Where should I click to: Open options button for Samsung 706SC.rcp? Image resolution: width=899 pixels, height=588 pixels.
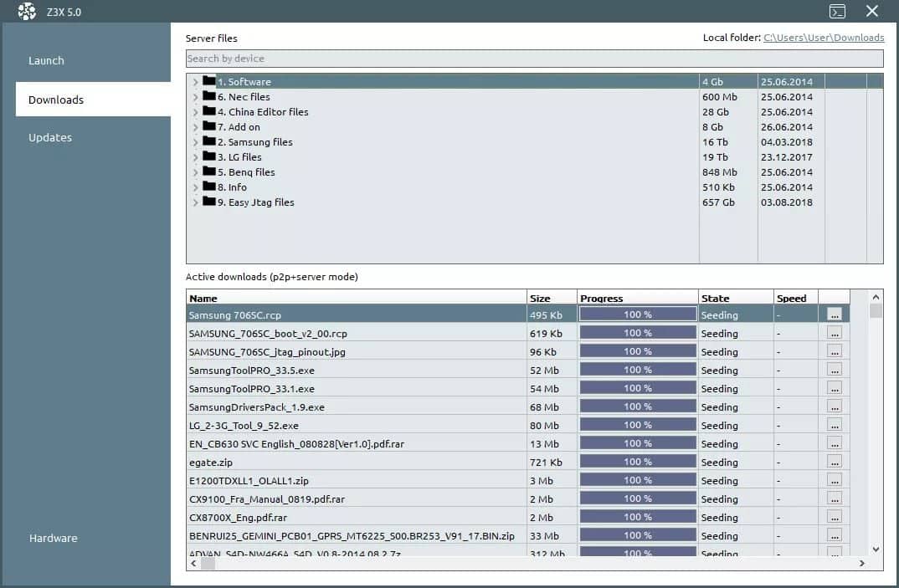click(x=834, y=314)
